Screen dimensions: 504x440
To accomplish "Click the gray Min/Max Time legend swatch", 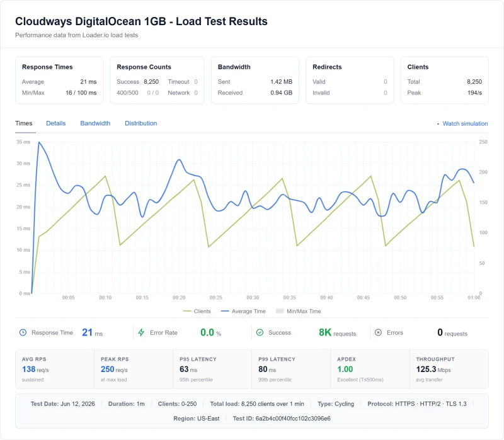I will pos(280,311).
